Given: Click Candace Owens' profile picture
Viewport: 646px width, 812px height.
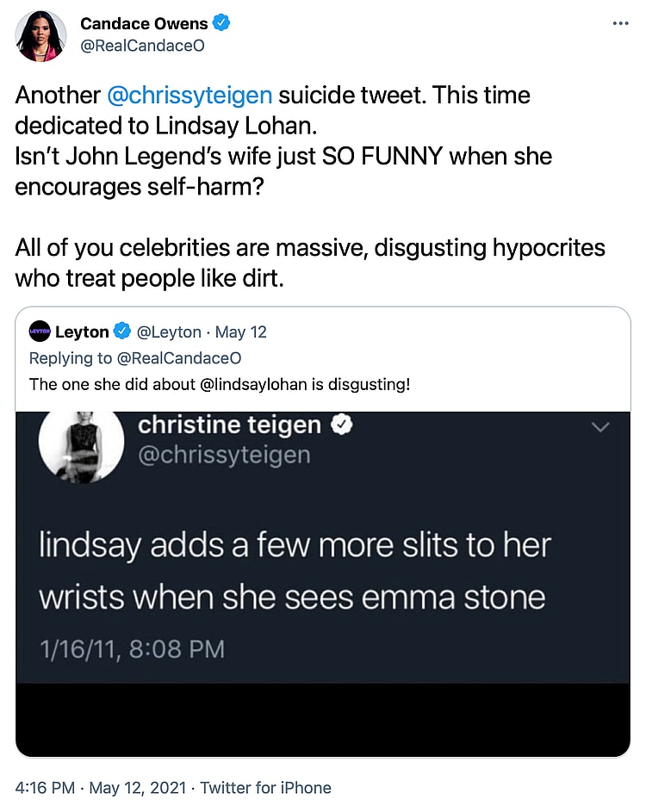Looking at the screenshot, I should click(40, 36).
